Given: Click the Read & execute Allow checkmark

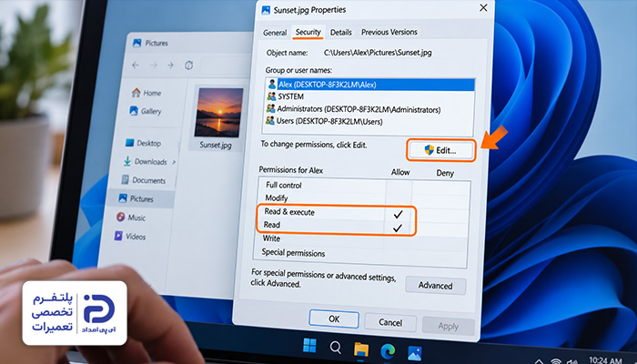Looking at the screenshot, I should (x=399, y=213).
